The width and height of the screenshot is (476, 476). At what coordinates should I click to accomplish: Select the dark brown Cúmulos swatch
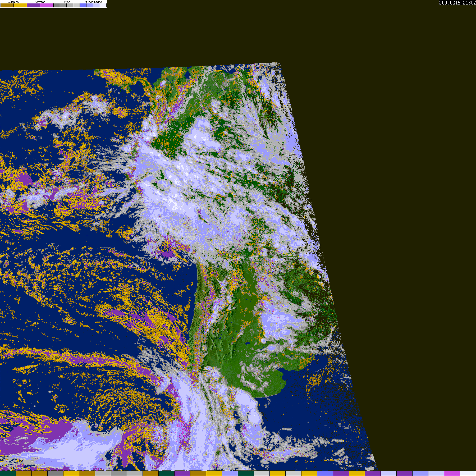tap(7, 5)
